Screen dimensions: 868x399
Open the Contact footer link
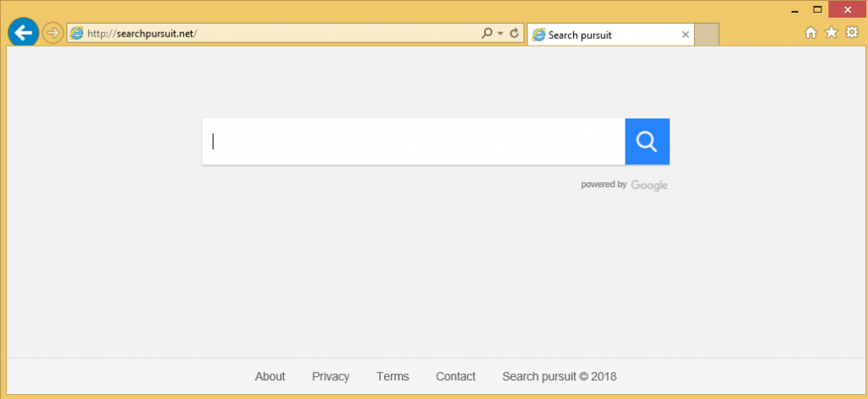point(455,376)
